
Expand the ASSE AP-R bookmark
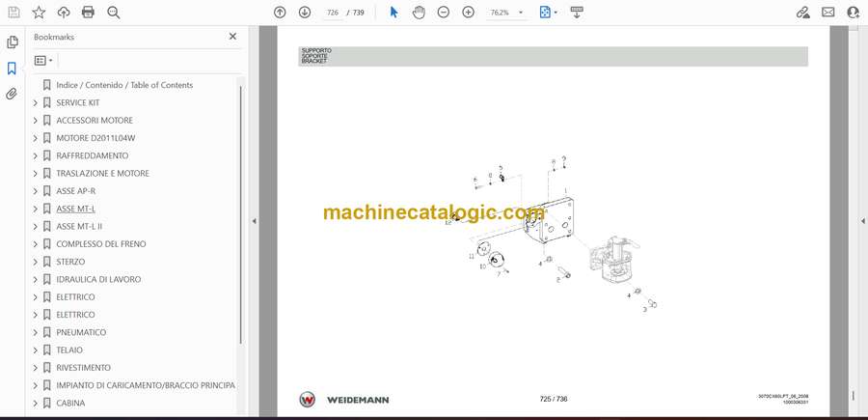tap(36, 191)
